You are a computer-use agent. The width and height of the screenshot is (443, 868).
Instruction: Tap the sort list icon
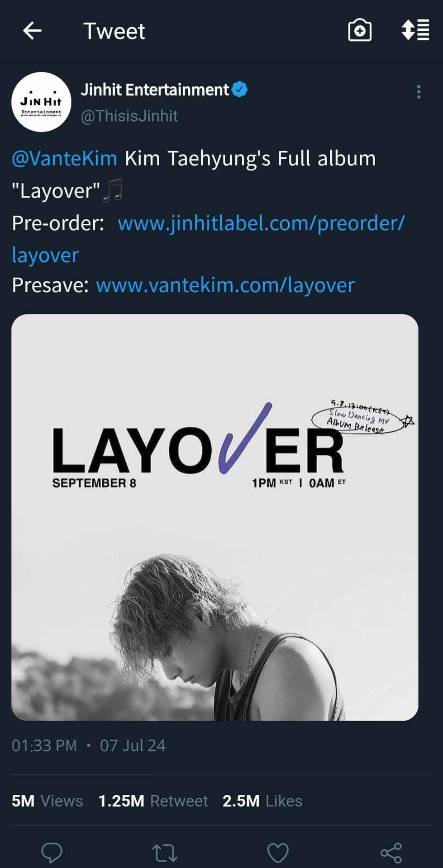pyautogui.click(x=415, y=30)
